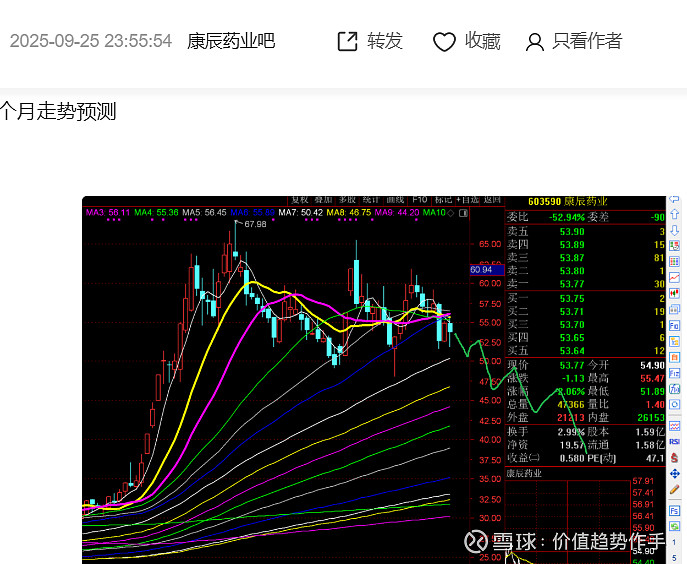Open the colored grid icon in sidebar
This screenshot has height=564, width=687.
tap(674, 262)
